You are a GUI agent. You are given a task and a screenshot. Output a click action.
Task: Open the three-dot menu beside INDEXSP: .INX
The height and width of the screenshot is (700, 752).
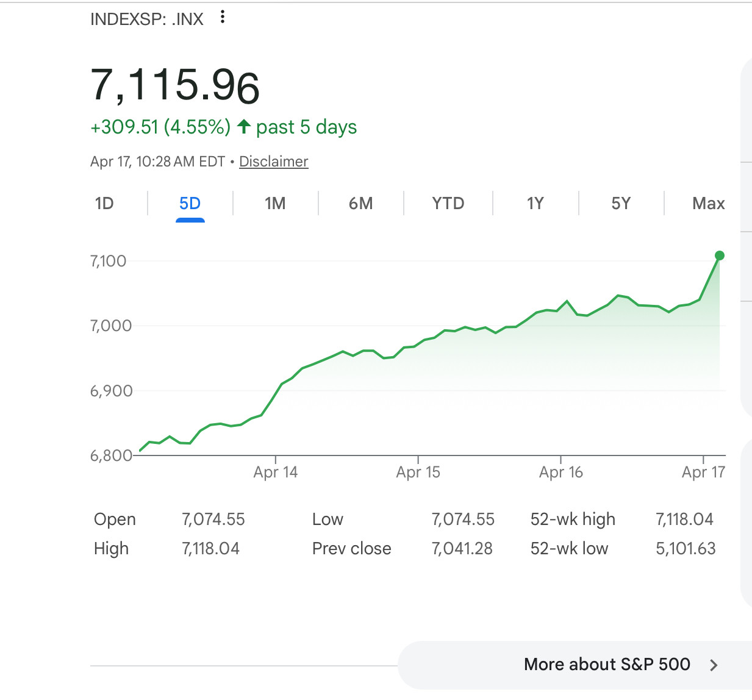223,17
